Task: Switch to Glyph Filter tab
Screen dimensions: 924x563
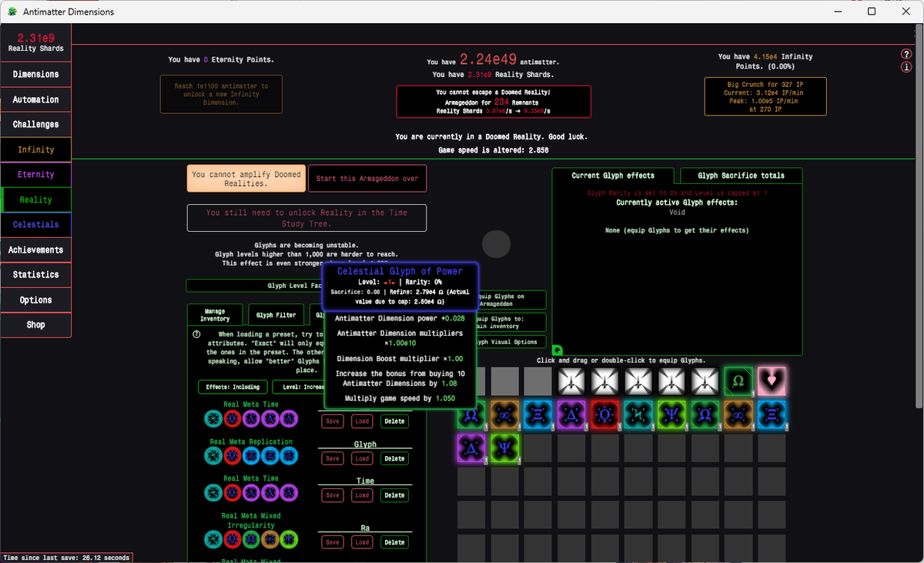Action: [x=276, y=315]
